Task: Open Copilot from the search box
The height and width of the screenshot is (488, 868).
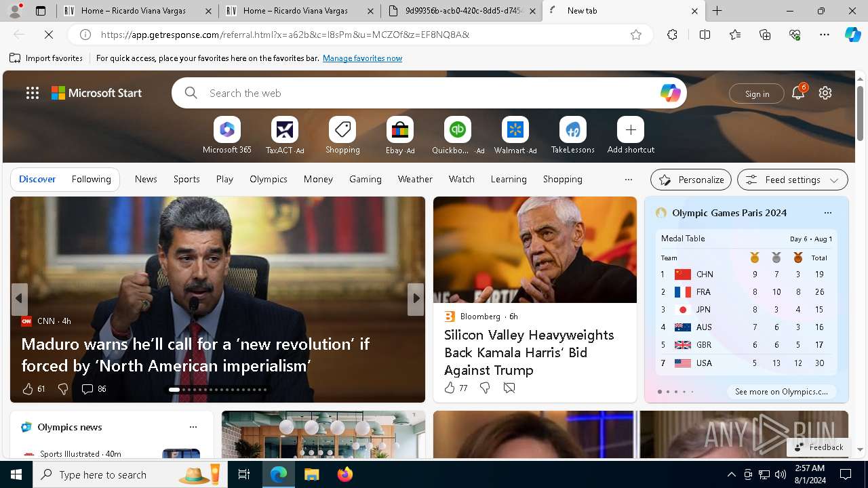Action: point(670,93)
